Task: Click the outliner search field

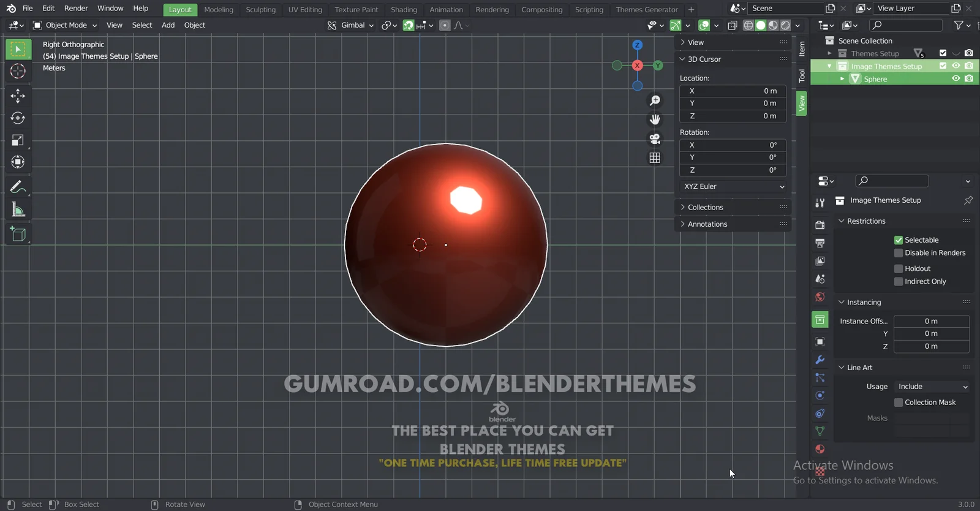Action: 906,25
